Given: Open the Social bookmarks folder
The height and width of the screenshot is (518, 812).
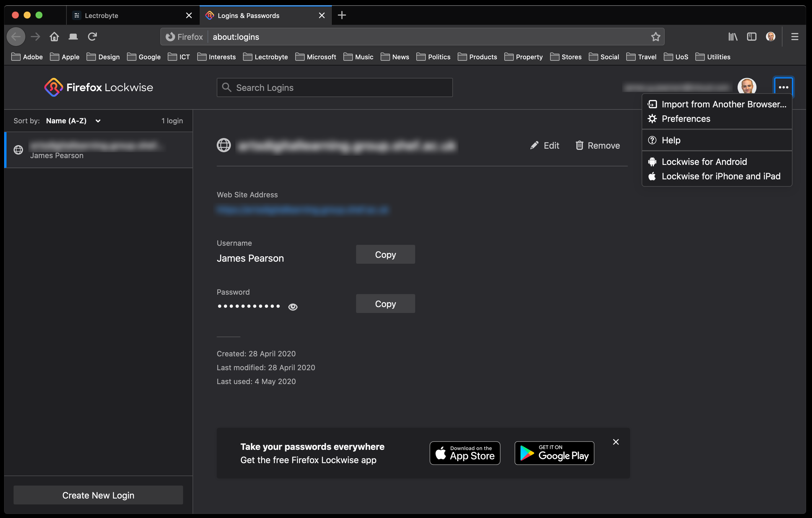Looking at the screenshot, I should coord(604,57).
